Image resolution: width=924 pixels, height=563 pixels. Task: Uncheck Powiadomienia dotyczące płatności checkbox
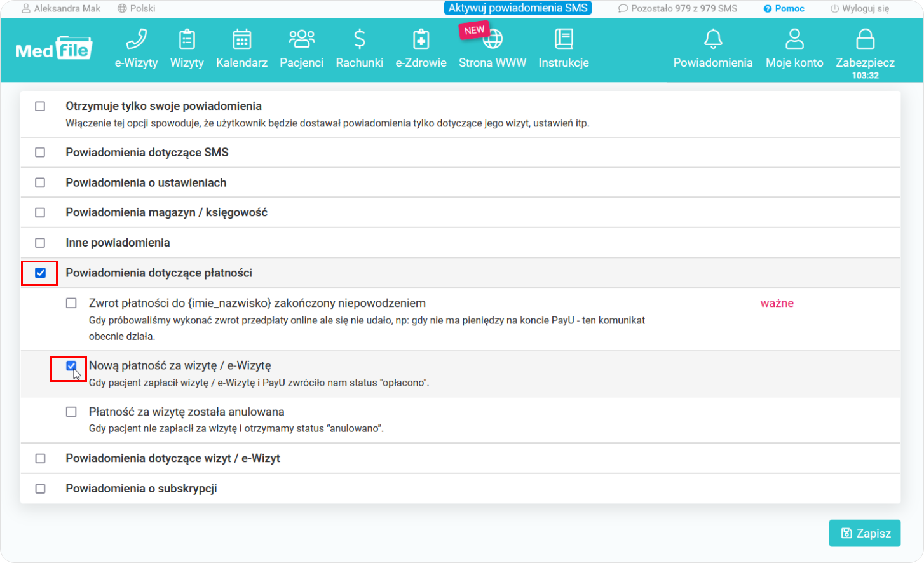click(40, 273)
